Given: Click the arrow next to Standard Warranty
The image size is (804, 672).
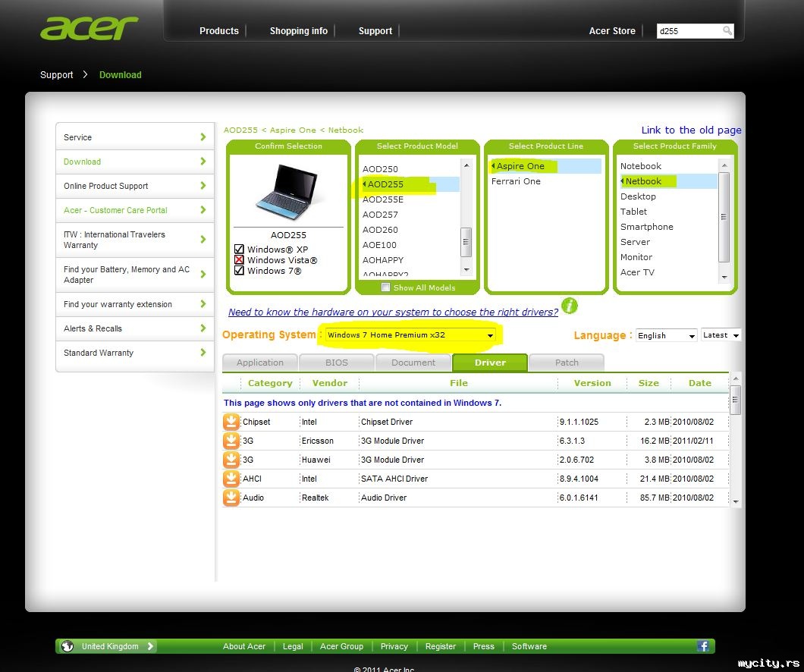Looking at the screenshot, I should [203, 352].
